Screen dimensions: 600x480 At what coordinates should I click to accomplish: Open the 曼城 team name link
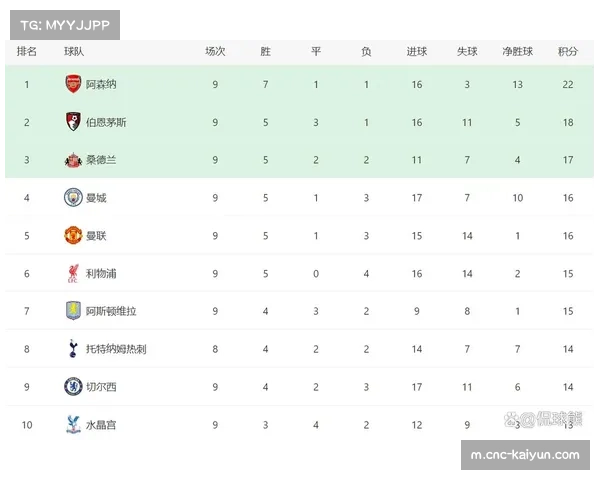click(x=96, y=198)
